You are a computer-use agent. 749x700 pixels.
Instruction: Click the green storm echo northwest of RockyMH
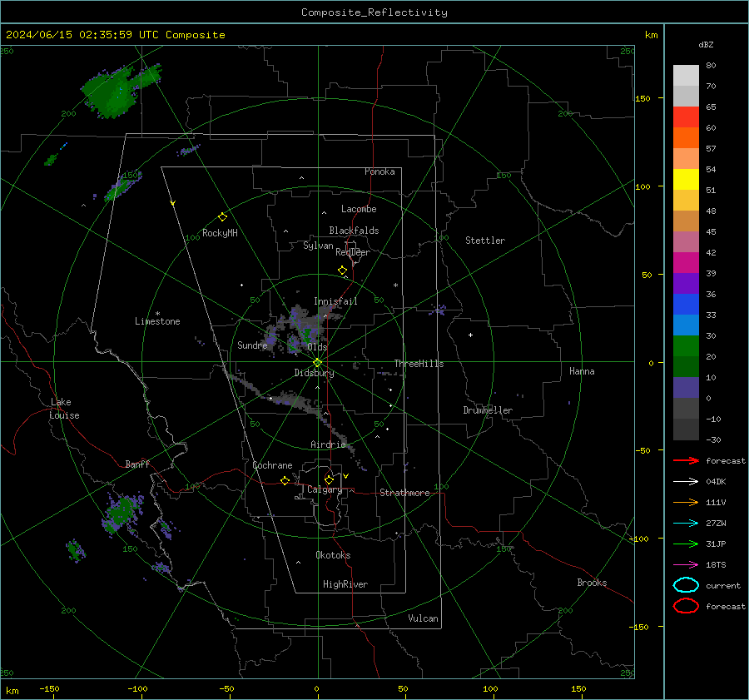[121, 90]
